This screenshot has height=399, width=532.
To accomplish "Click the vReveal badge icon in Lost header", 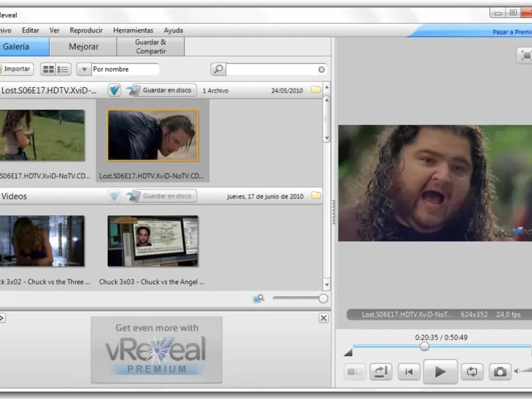I will point(114,90).
